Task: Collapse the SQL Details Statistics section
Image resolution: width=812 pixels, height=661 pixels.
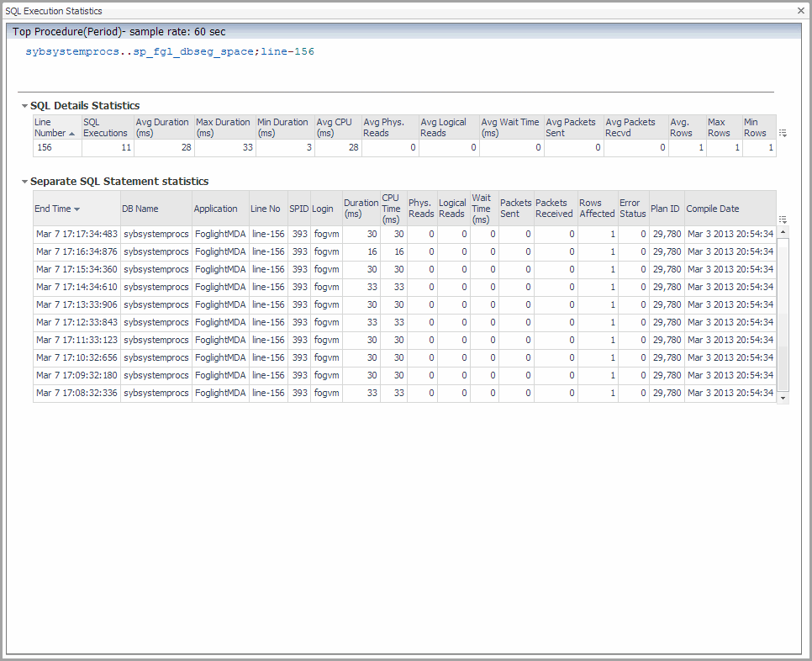Action: [25, 106]
